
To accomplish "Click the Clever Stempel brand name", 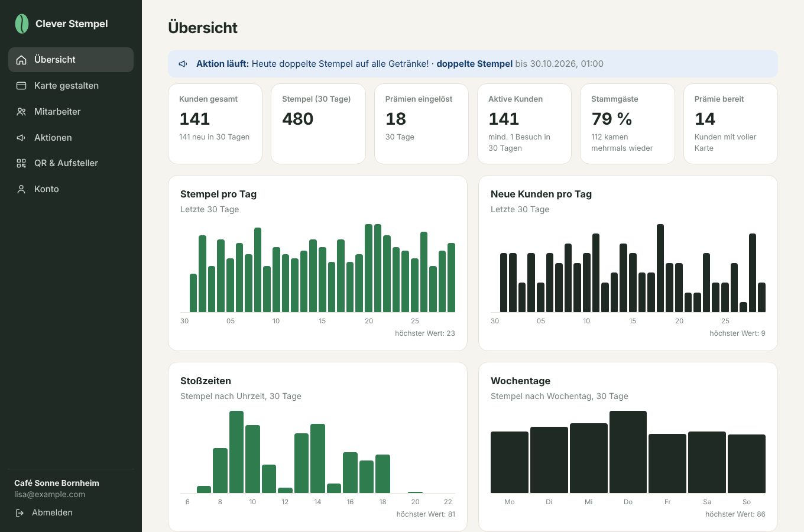I will click(72, 24).
